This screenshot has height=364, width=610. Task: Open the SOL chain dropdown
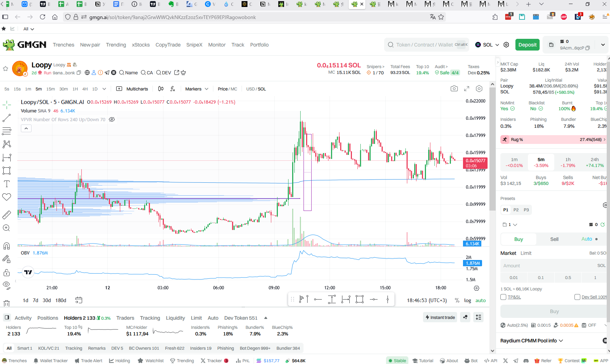coord(487,45)
